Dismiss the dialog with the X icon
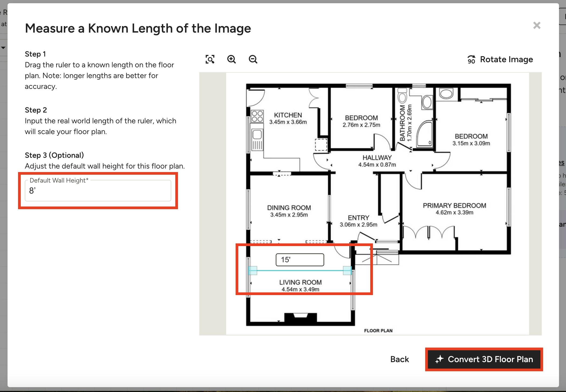 click(x=537, y=25)
